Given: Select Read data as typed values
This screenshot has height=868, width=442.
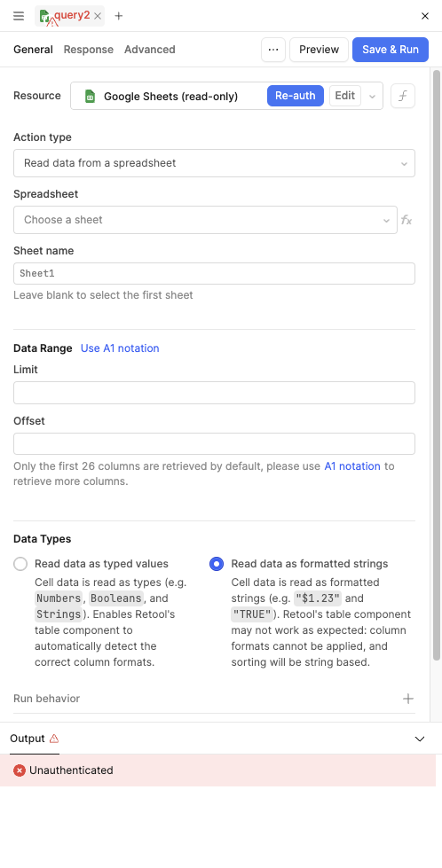Looking at the screenshot, I should pos(20,564).
